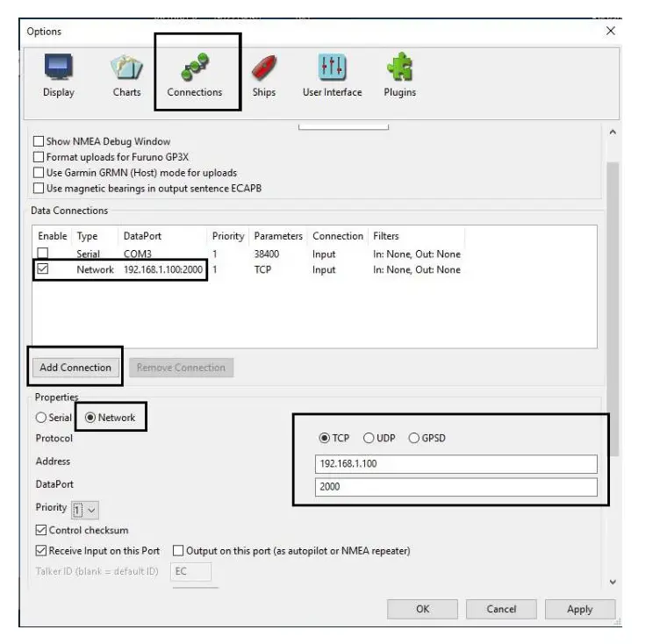Click the DataPort field 2000
This screenshot has width=667, height=644.
coord(456,487)
